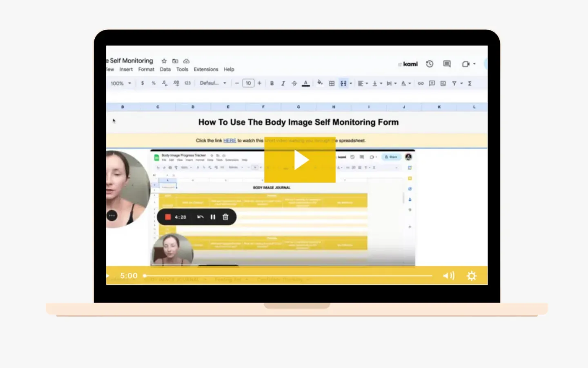Open the Extensions menu
Image resolution: width=588 pixels, height=368 pixels.
pos(206,70)
